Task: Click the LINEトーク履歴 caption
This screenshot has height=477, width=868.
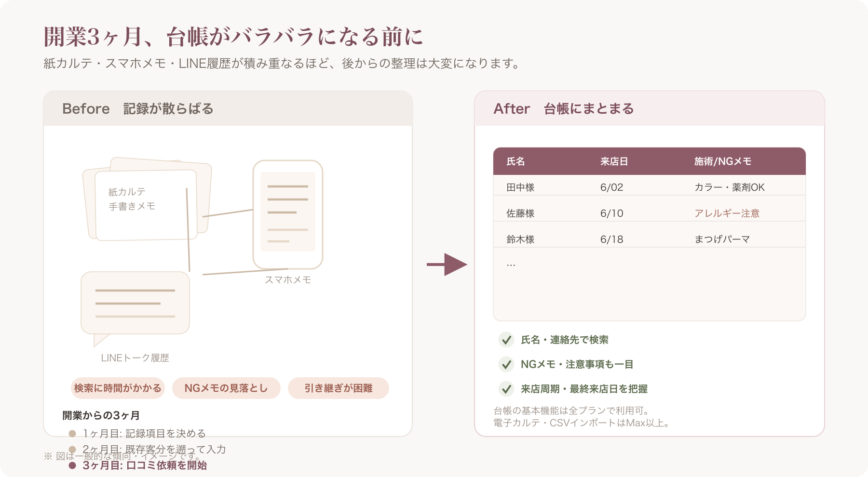Action: click(x=135, y=358)
